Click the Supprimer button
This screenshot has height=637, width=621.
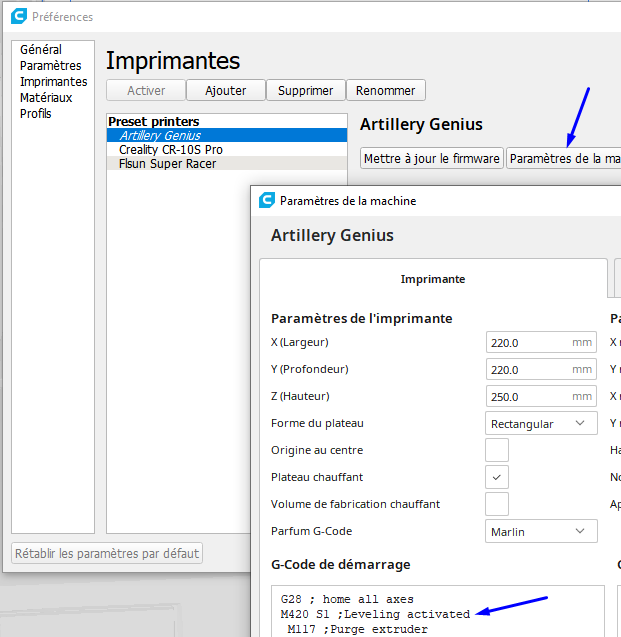[305, 90]
